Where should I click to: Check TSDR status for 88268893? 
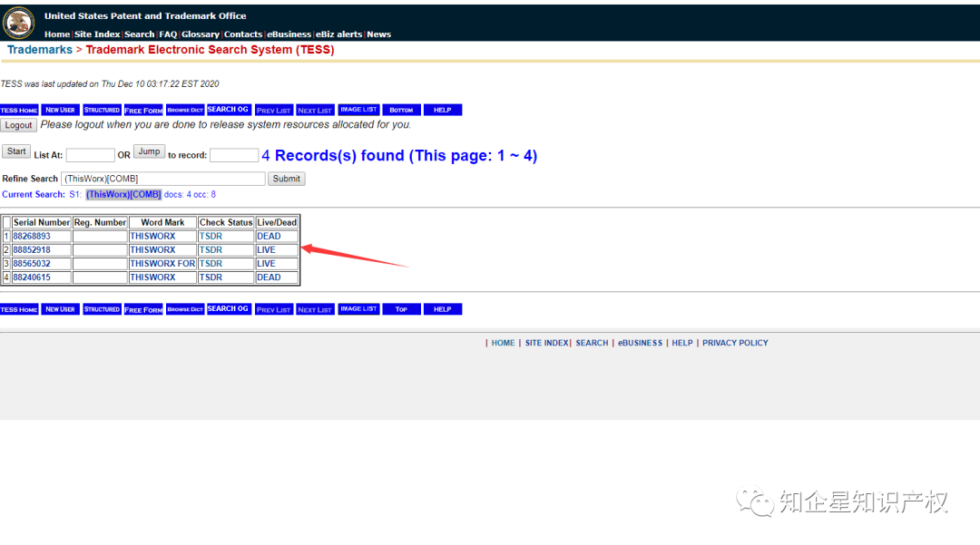click(x=211, y=236)
